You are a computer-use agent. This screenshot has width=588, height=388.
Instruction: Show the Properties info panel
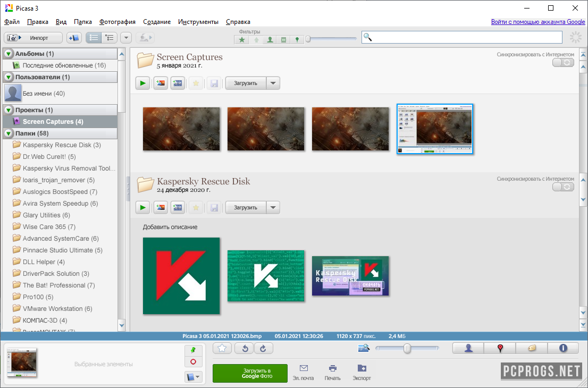[x=563, y=348]
